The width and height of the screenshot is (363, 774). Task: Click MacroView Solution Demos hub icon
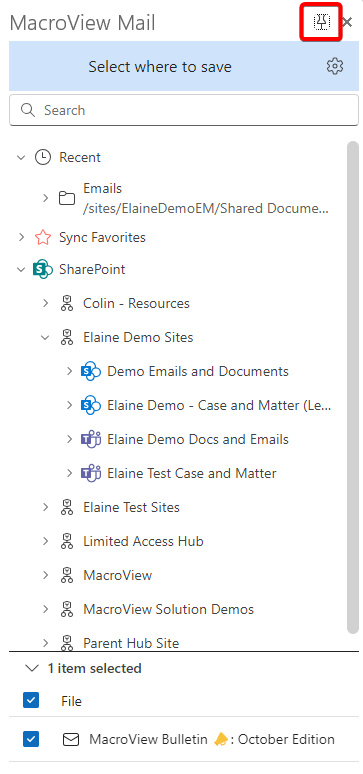67,610
